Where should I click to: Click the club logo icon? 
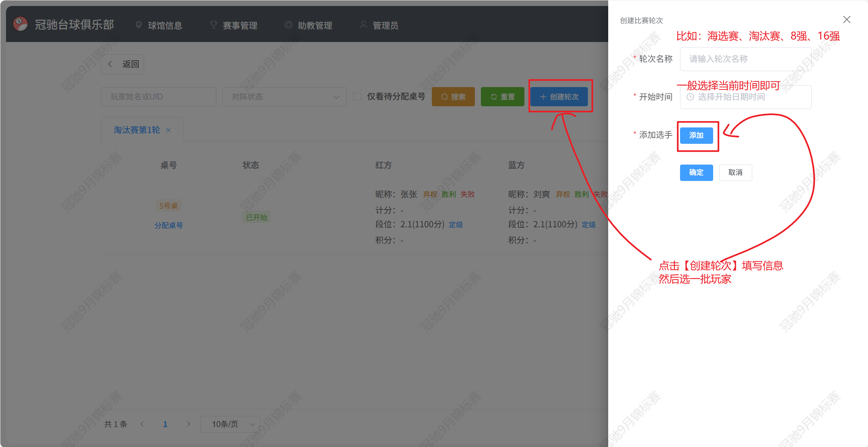click(x=20, y=24)
